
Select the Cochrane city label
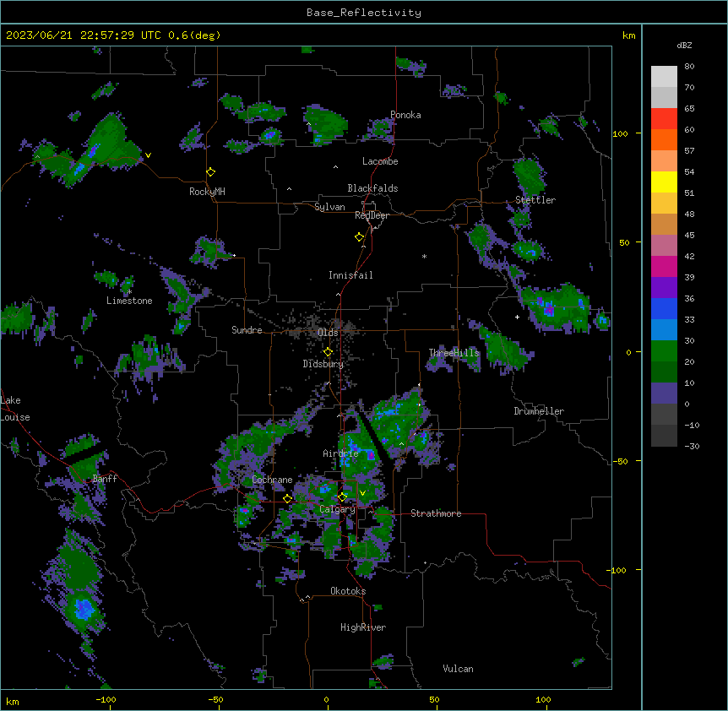tap(272, 480)
